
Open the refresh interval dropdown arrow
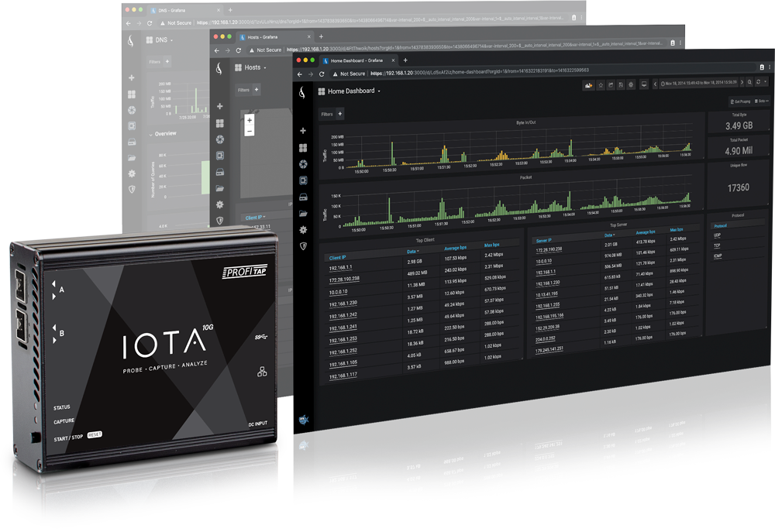point(765,81)
